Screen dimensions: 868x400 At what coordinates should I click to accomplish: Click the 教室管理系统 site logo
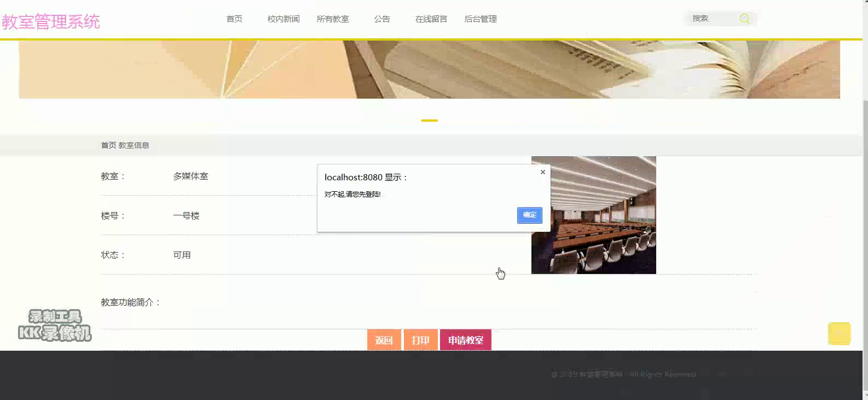pos(51,22)
